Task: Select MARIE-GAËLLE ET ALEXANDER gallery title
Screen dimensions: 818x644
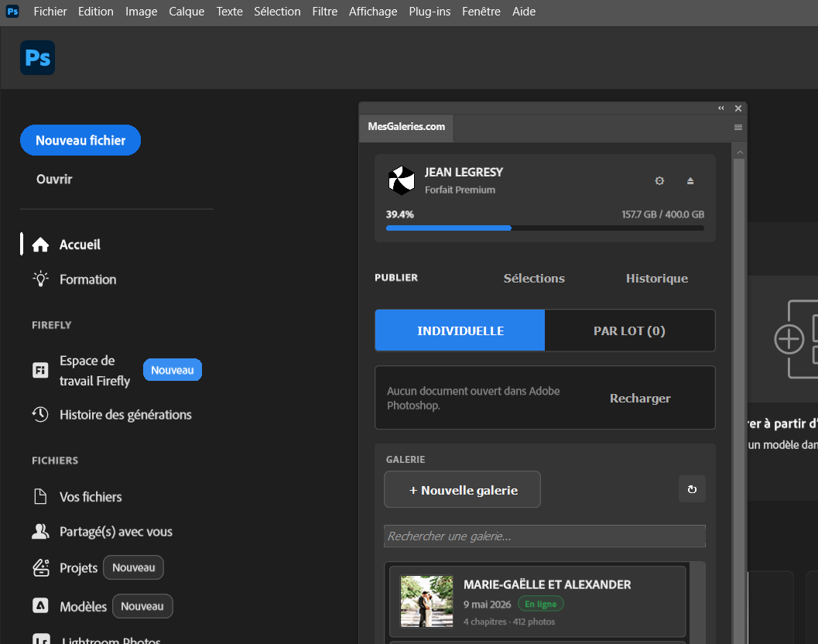Action: (x=546, y=584)
